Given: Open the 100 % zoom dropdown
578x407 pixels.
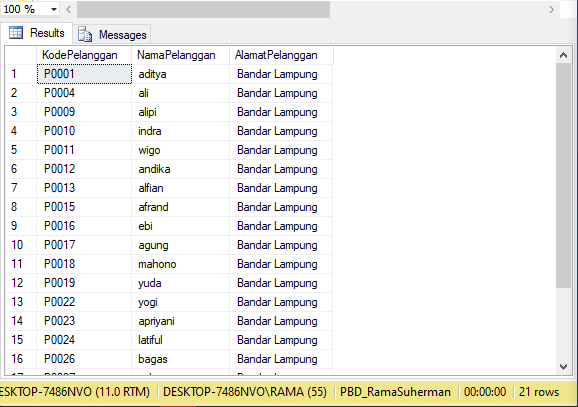Looking at the screenshot, I should click(54, 9).
